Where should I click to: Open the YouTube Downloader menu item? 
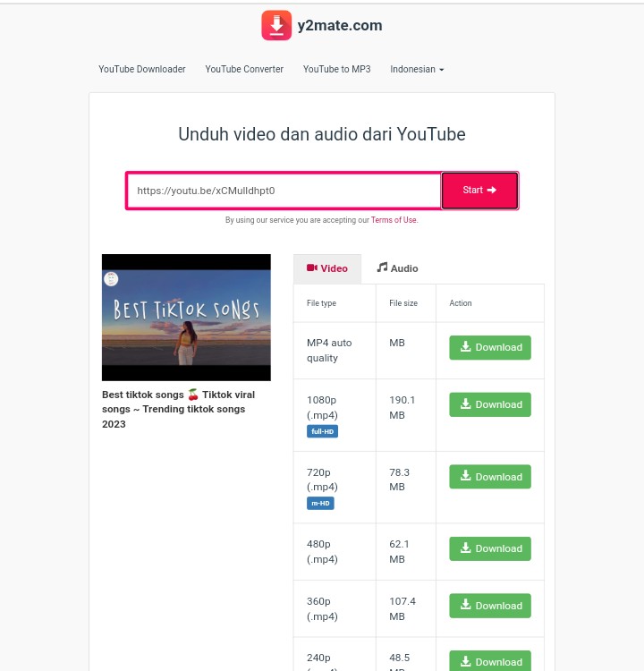click(x=142, y=69)
